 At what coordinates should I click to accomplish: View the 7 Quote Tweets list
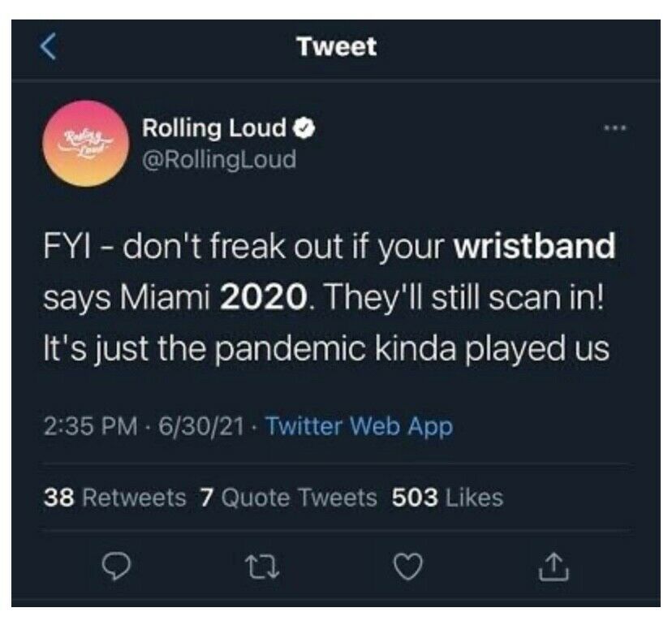pos(288,498)
